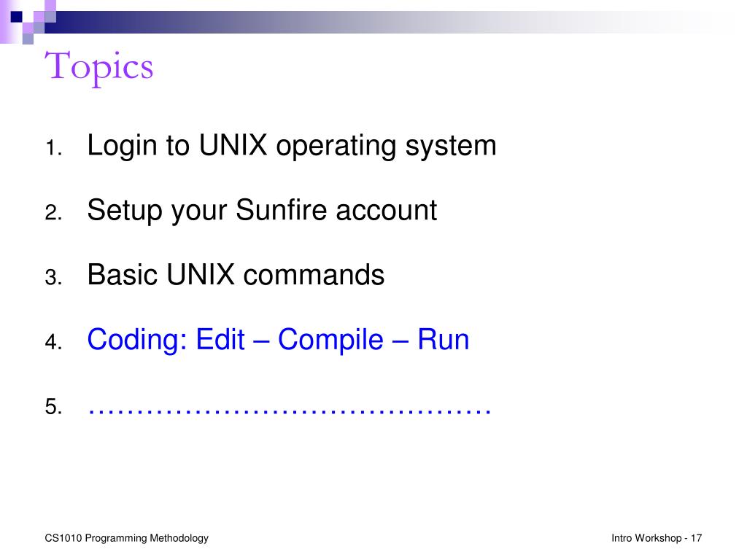Screen dimensions: 747x560
Task: Click the 'CS1010 Programming Methodology' footer
Action: point(127,538)
